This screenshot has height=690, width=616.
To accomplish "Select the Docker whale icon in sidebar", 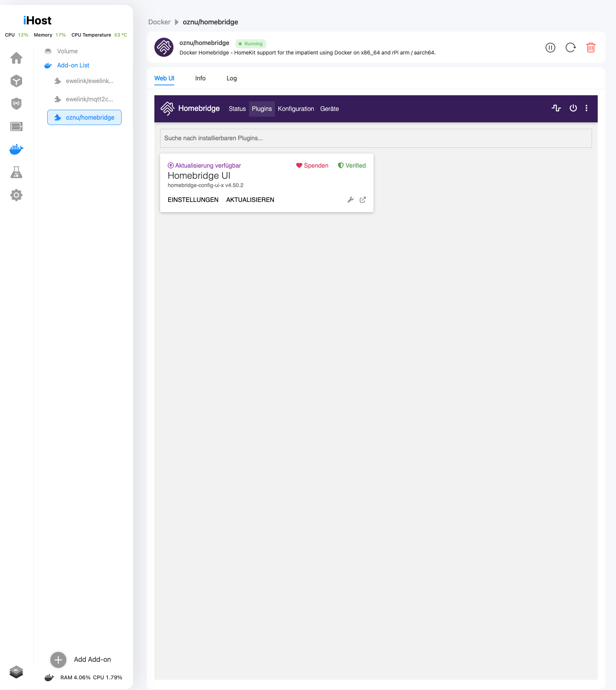I will click(x=16, y=149).
